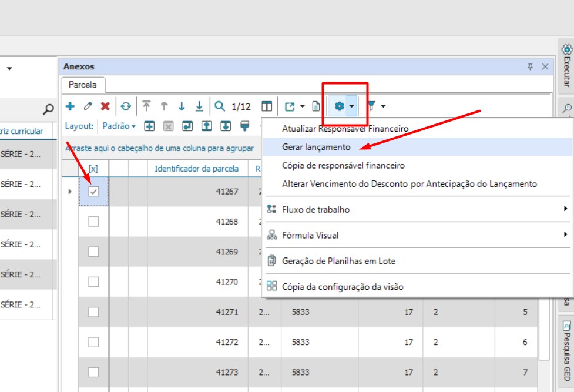
Task: Click the column layout view icon
Action: click(x=267, y=106)
